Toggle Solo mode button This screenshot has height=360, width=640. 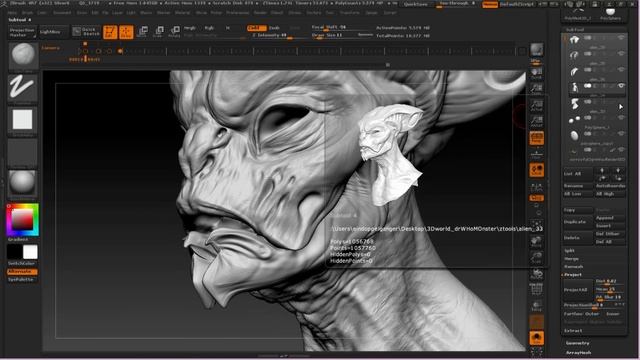536,338
